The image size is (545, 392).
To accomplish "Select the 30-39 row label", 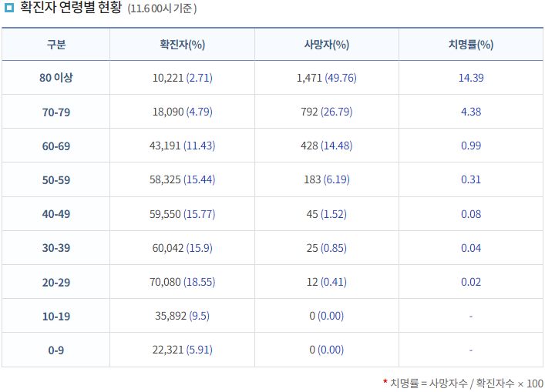I will tap(56, 248).
